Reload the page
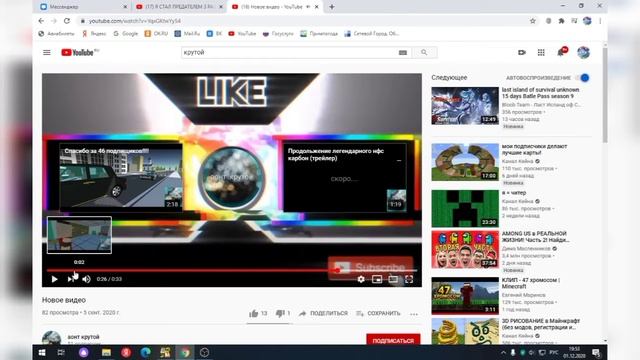The height and width of the screenshot is (360, 640). click(67, 21)
